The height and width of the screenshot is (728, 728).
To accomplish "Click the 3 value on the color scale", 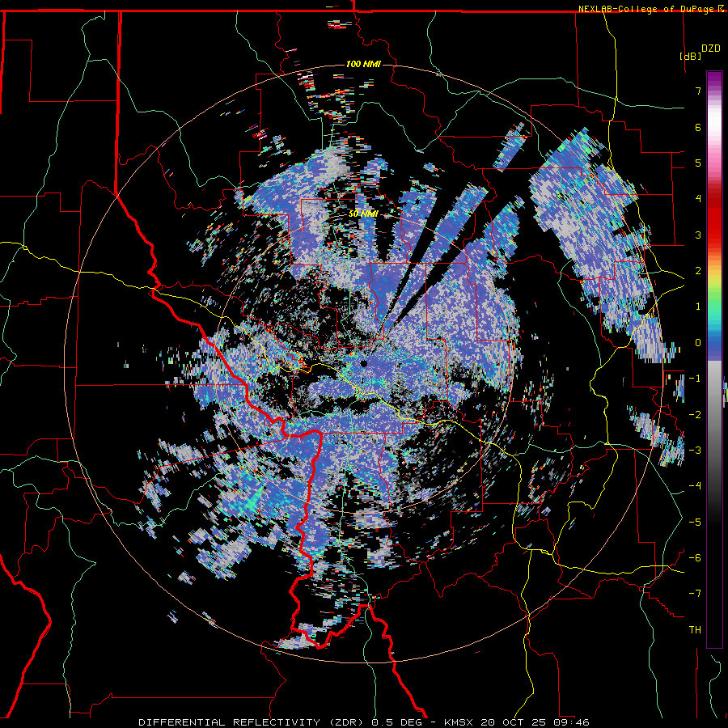I will click(698, 235).
